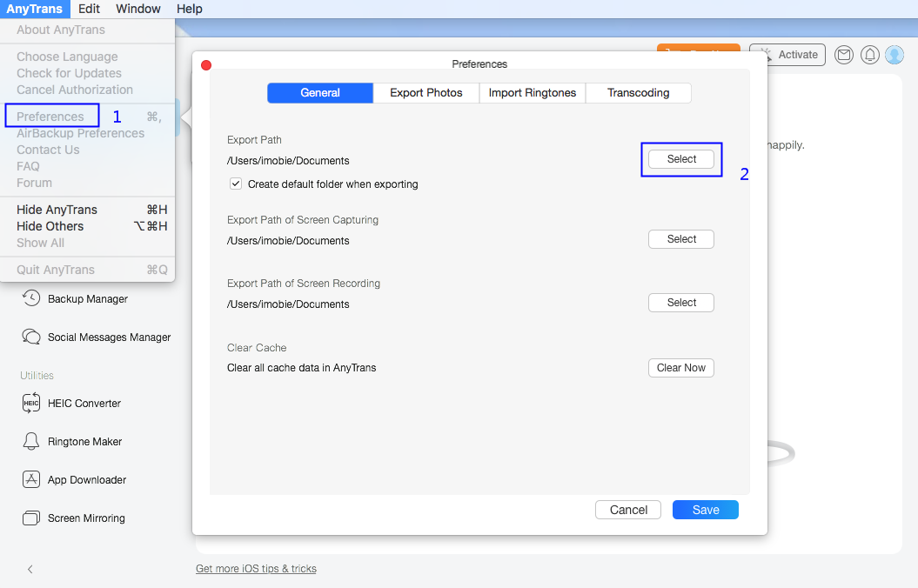Open the Edit menu
Viewport: 918px width, 588px height.
click(89, 9)
